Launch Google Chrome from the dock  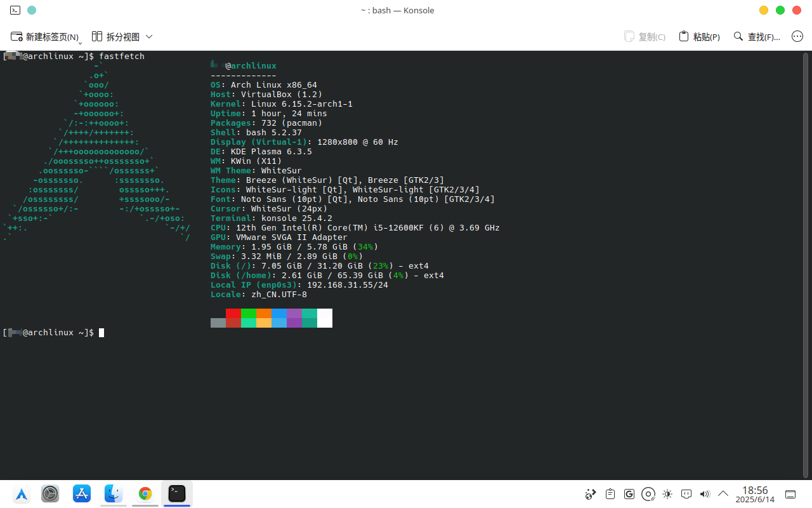145,493
